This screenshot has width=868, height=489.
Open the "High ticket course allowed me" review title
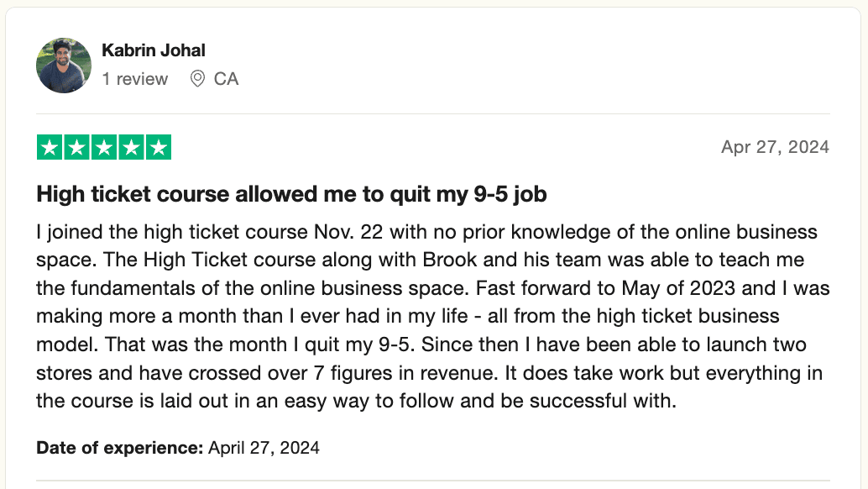point(291,195)
